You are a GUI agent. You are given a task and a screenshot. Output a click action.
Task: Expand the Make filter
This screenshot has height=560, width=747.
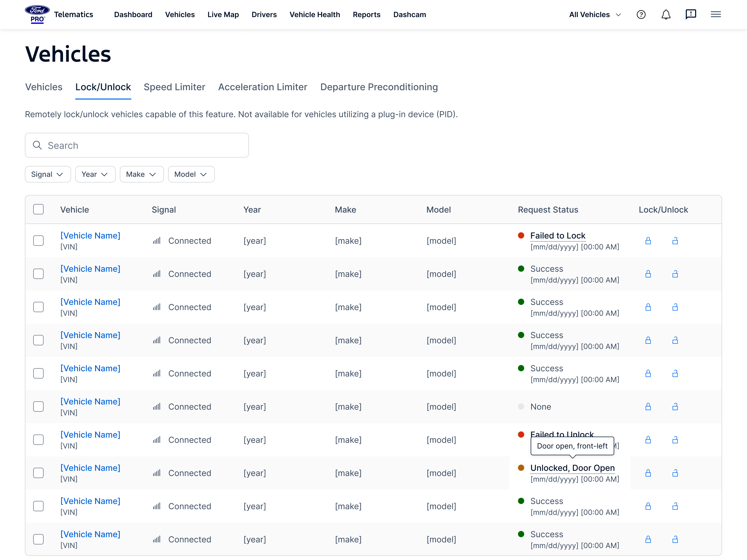[x=142, y=174]
